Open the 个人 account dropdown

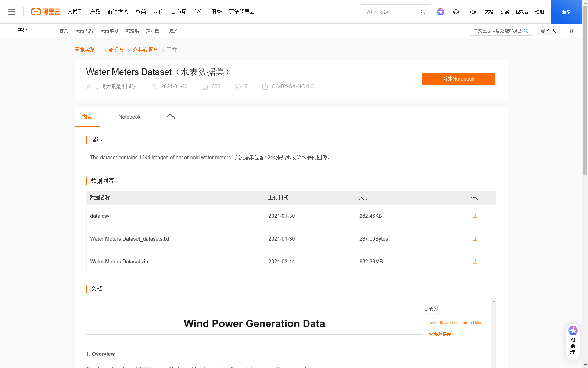click(x=548, y=31)
